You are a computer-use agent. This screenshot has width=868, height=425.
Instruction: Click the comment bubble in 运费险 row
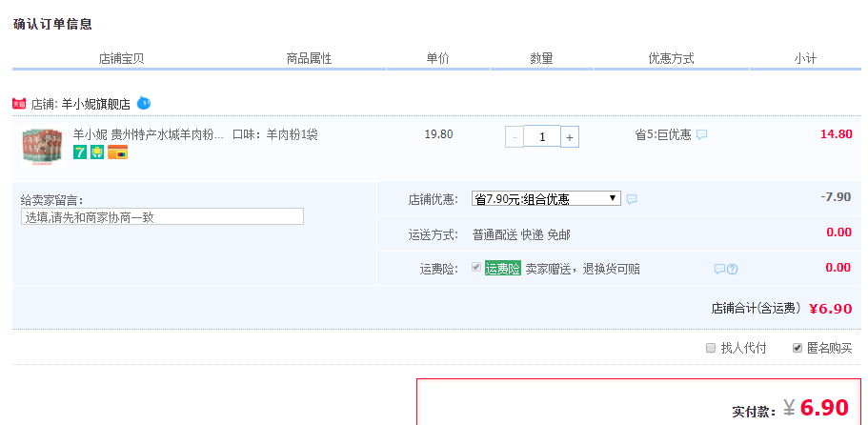(719, 269)
